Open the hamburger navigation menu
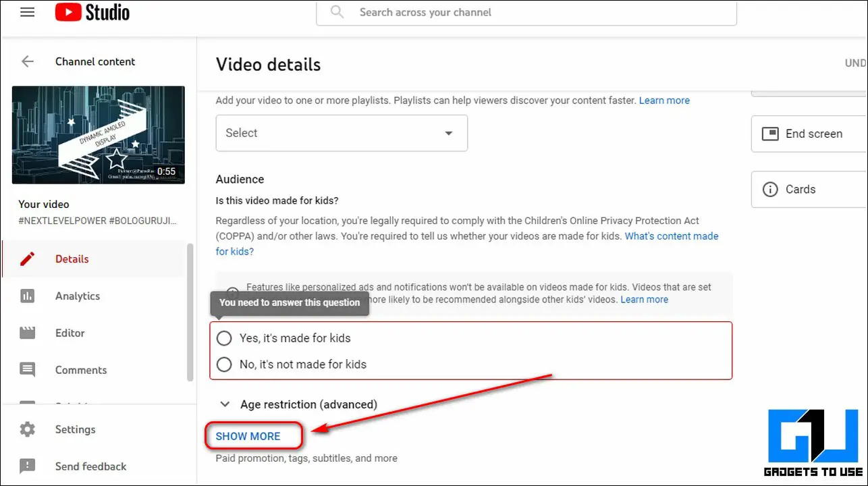Image resolution: width=868 pixels, height=486 pixels. (x=28, y=12)
